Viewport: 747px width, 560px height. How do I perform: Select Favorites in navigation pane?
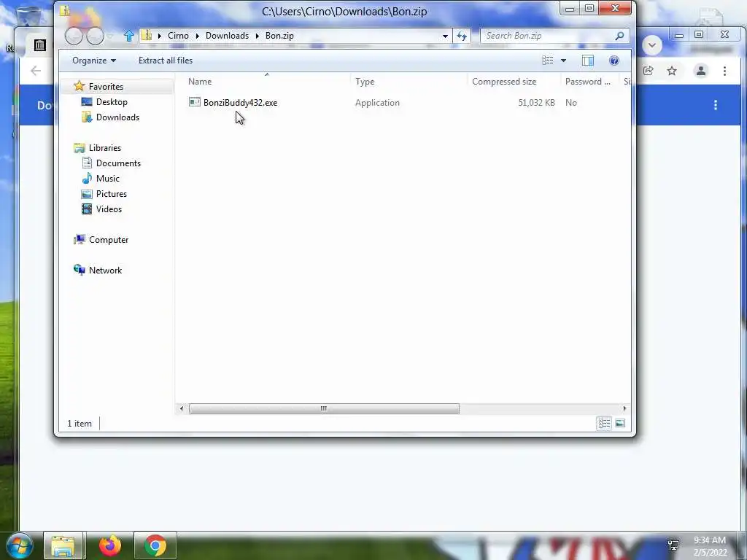[x=106, y=87]
